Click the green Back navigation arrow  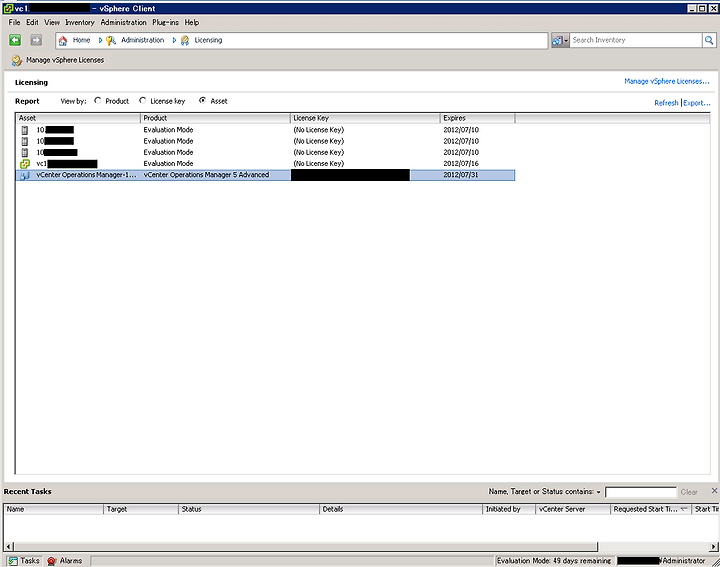(x=15, y=40)
